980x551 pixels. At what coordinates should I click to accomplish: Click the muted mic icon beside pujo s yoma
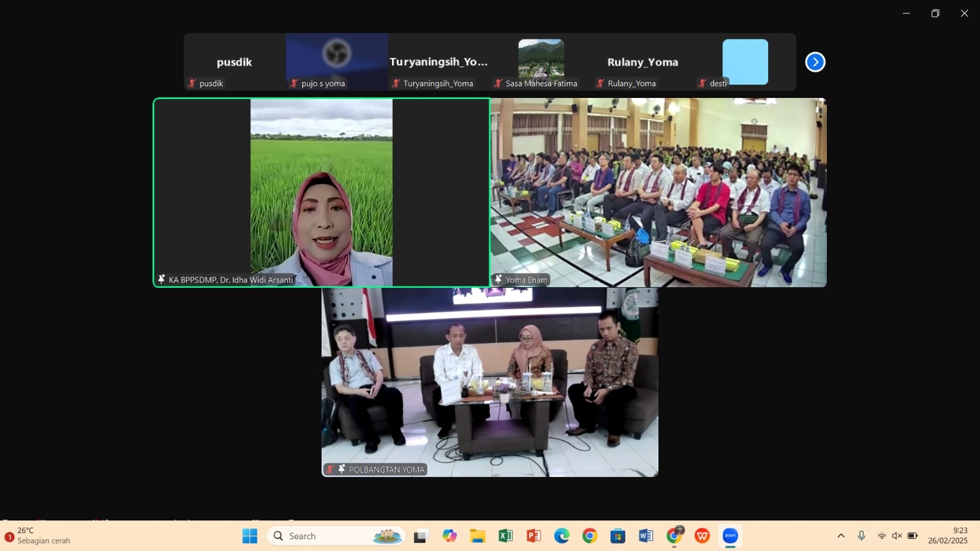[295, 83]
